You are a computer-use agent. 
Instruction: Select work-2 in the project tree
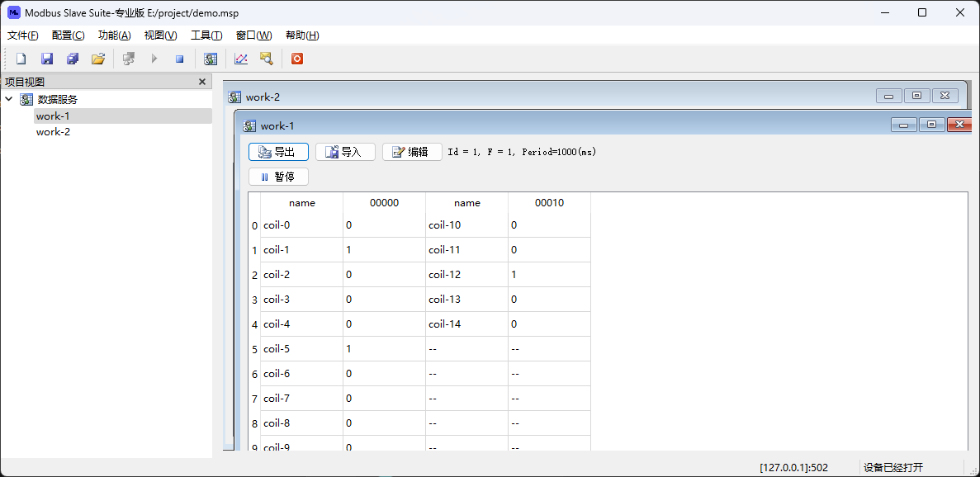(53, 132)
